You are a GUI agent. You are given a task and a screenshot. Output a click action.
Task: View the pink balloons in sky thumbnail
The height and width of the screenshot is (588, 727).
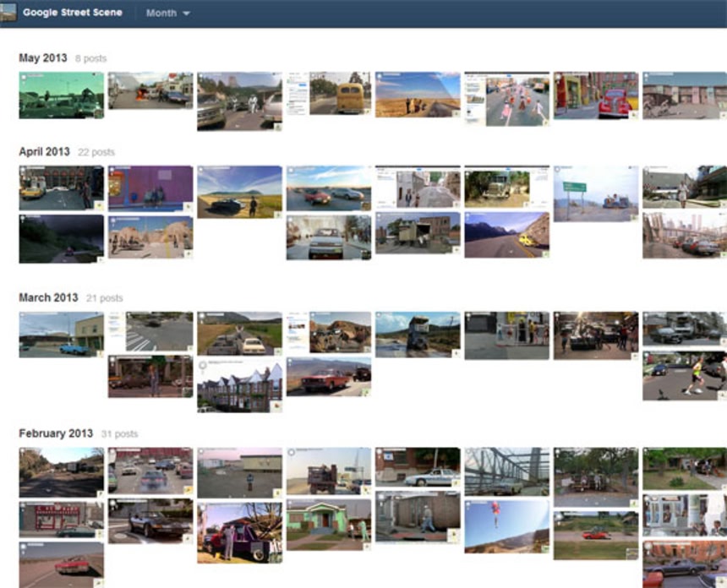pyautogui.click(x=506, y=525)
